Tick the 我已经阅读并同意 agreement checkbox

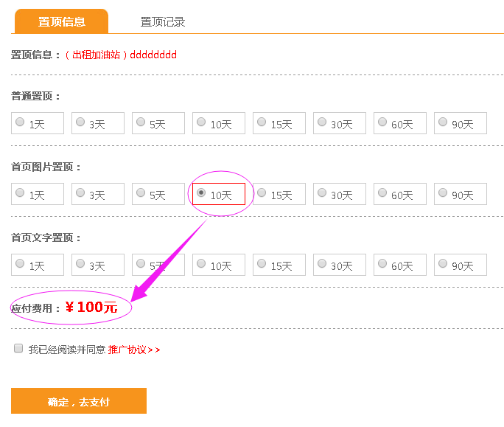(x=18, y=349)
